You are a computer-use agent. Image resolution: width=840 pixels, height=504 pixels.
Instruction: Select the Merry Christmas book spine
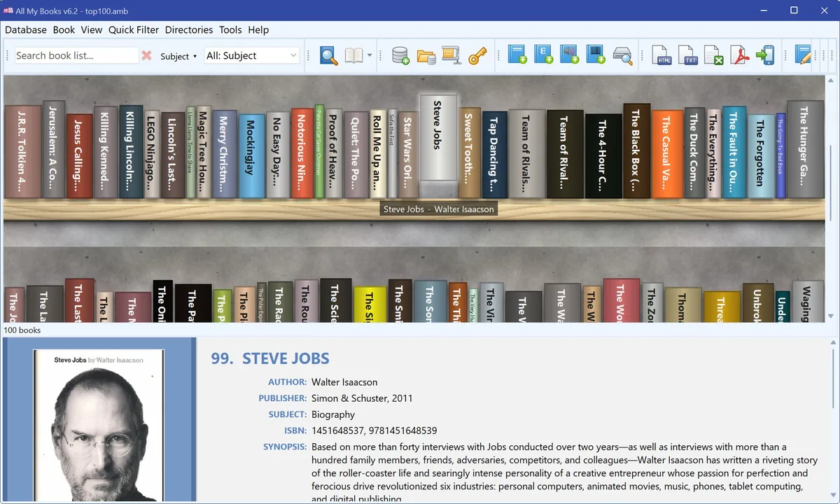click(225, 154)
